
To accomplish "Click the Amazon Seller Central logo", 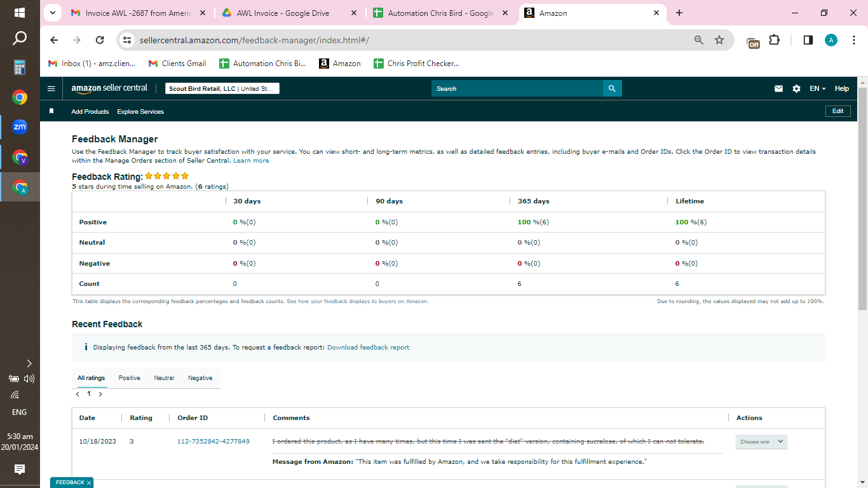I will [109, 88].
